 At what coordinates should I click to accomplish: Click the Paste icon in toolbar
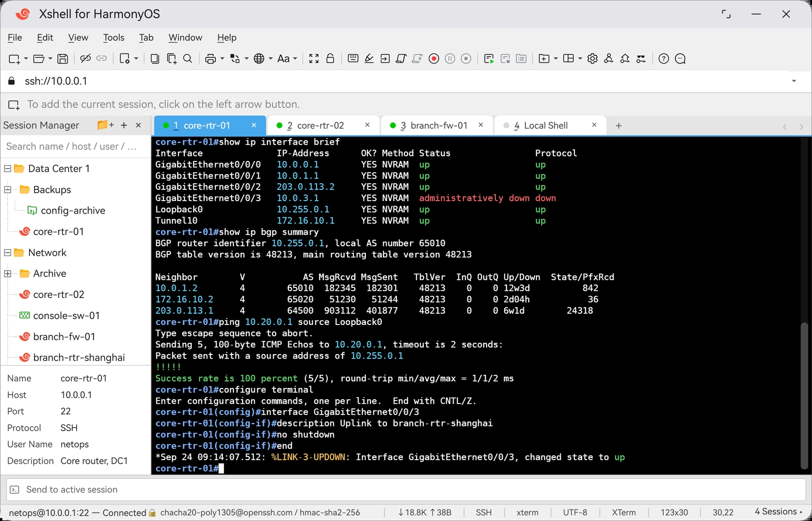tap(172, 59)
